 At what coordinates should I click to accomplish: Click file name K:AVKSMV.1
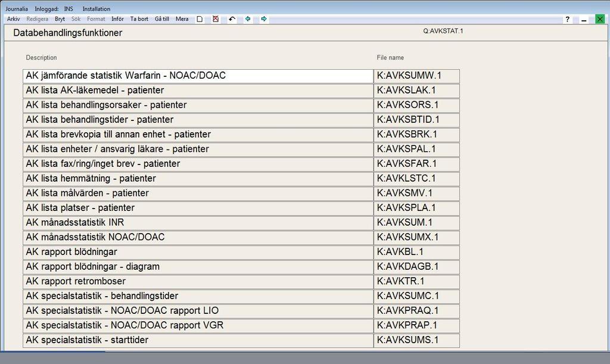point(416,193)
